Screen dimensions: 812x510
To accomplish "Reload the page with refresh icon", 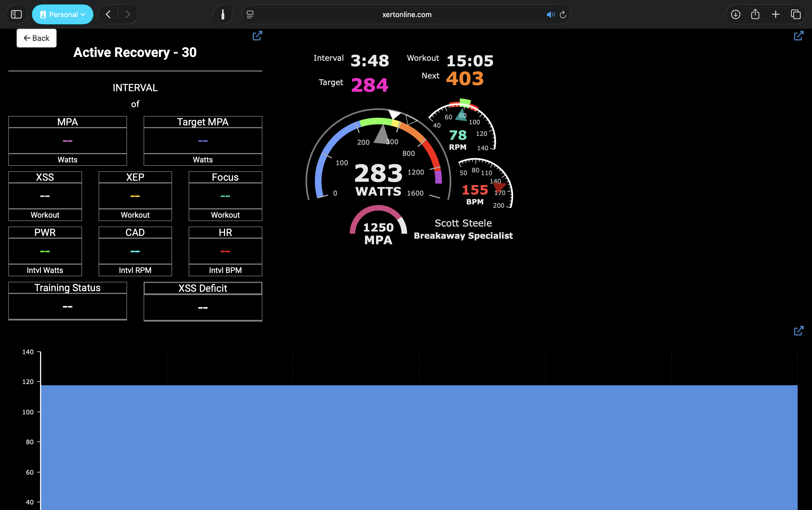I will click(563, 14).
